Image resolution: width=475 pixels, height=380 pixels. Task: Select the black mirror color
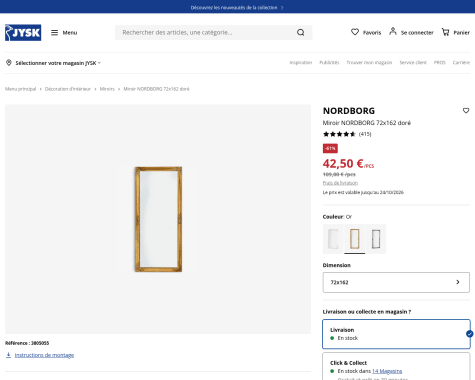376,239
